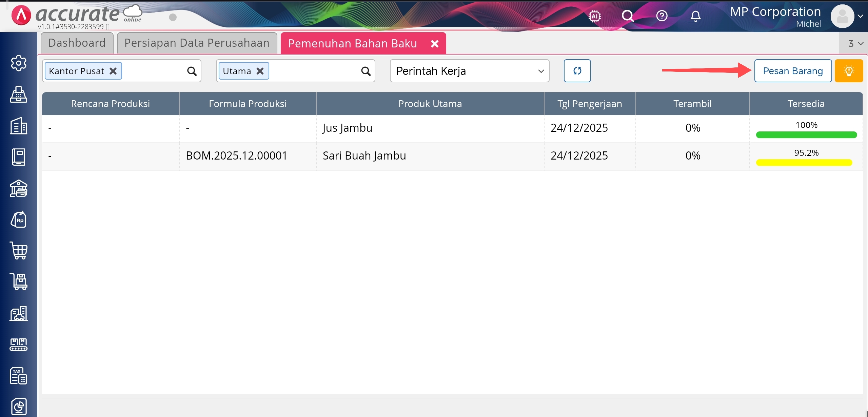Click the yellow 95.2% availability bar
The height and width of the screenshot is (417, 868).
click(x=804, y=163)
